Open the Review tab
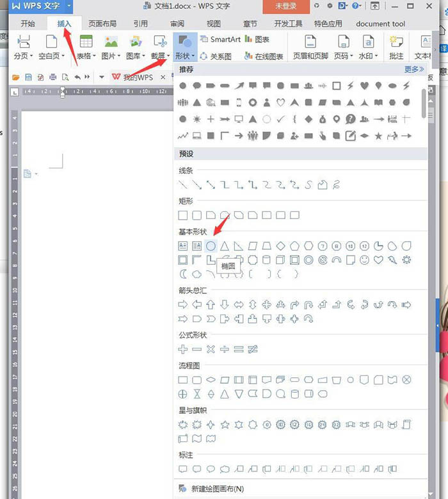The image size is (448, 499). [x=177, y=24]
